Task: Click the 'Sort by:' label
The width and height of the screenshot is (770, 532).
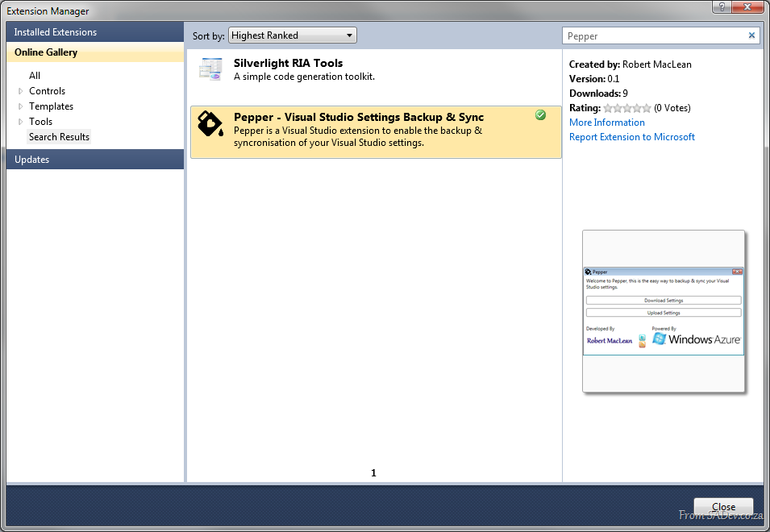Action: pyautogui.click(x=208, y=35)
